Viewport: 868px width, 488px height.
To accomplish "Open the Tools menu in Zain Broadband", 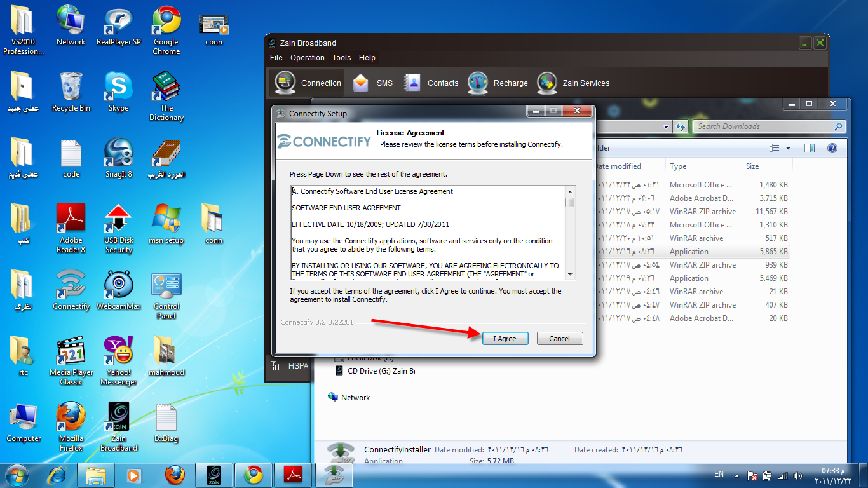I will click(342, 58).
